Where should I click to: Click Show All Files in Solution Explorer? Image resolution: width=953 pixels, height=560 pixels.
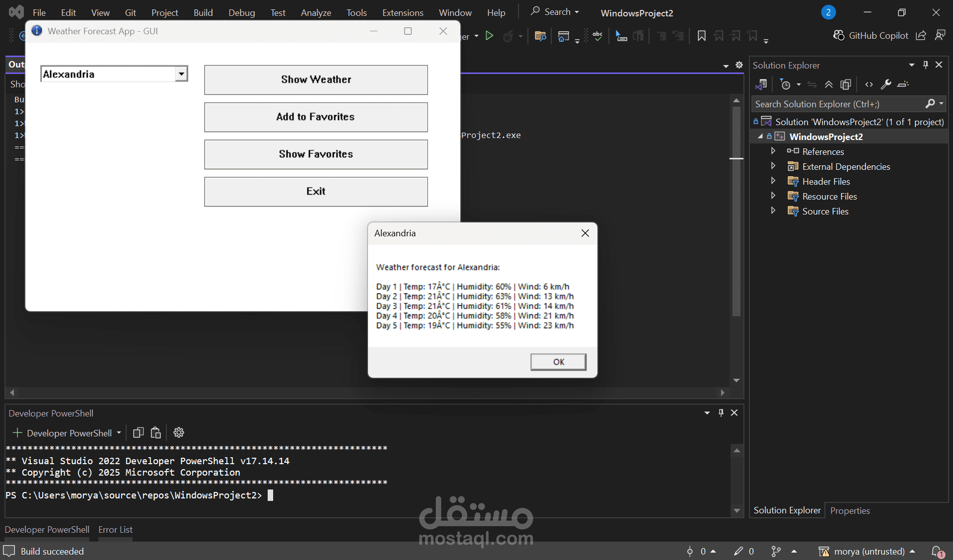(846, 84)
